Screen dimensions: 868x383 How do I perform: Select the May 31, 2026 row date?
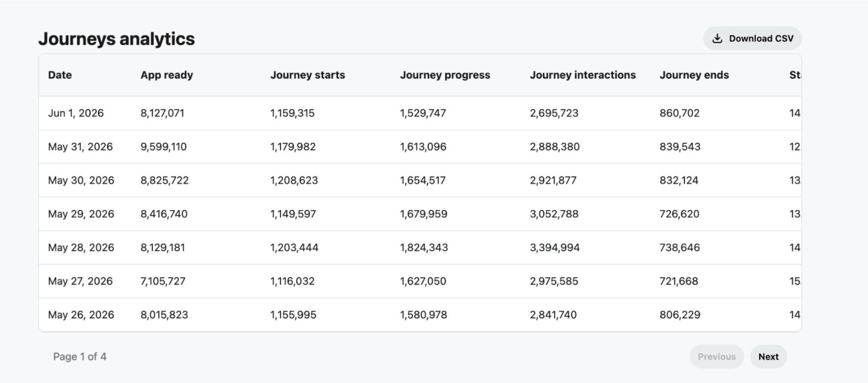(80, 147)
